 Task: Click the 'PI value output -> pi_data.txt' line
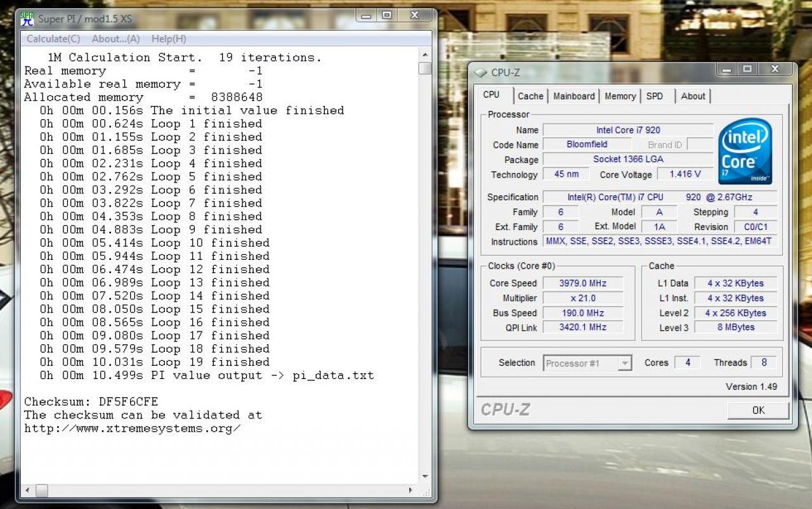pyautogui.click(x=207, y=375)
